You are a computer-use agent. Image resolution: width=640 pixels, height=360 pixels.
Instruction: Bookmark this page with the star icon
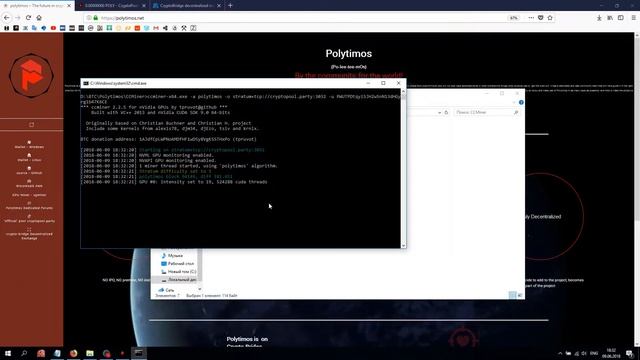(x=550, y=18)
